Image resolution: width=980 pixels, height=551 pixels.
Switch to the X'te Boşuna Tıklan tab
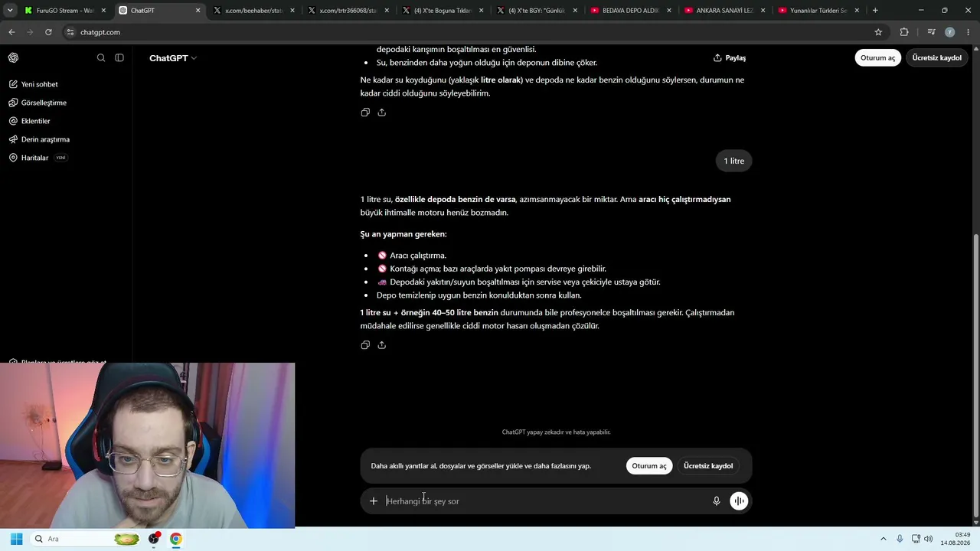[442, 11]
